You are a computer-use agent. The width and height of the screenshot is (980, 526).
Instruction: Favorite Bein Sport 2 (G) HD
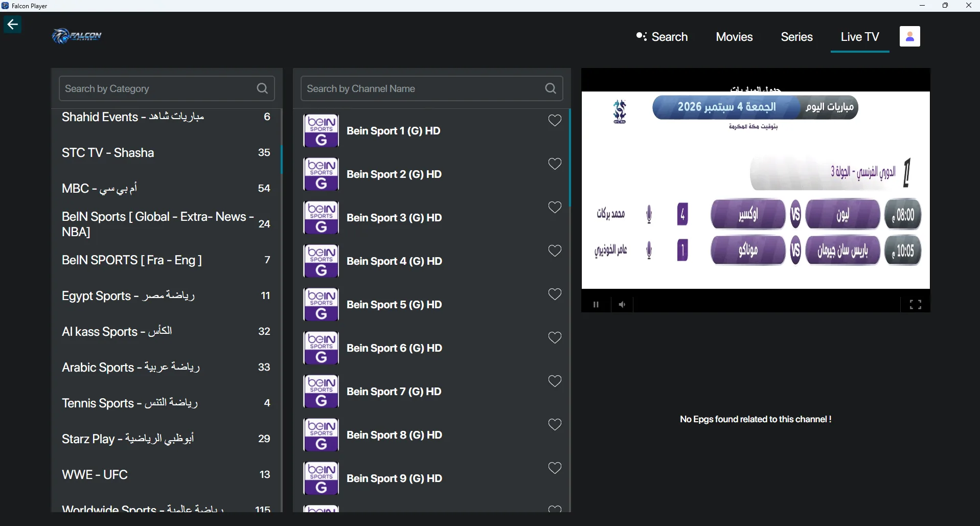pos(555,164)
